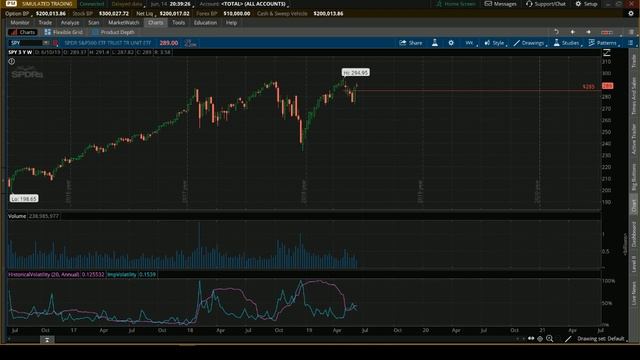Click the Net Liq value $200,017.02

(175, 13)
